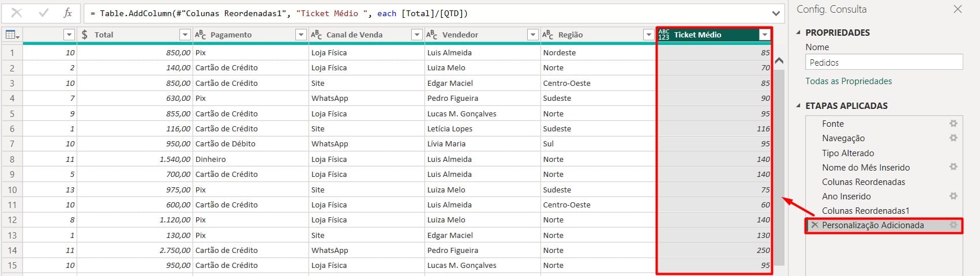The image size is (980, 276).
Task: Expand the formula bar chevron
Action: [x=776, y=13]
